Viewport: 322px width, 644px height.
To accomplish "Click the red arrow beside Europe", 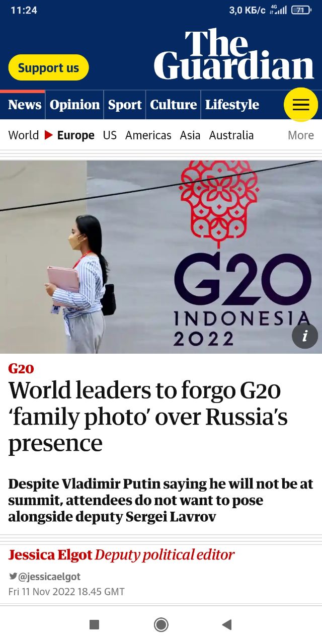I will point(49,135).
